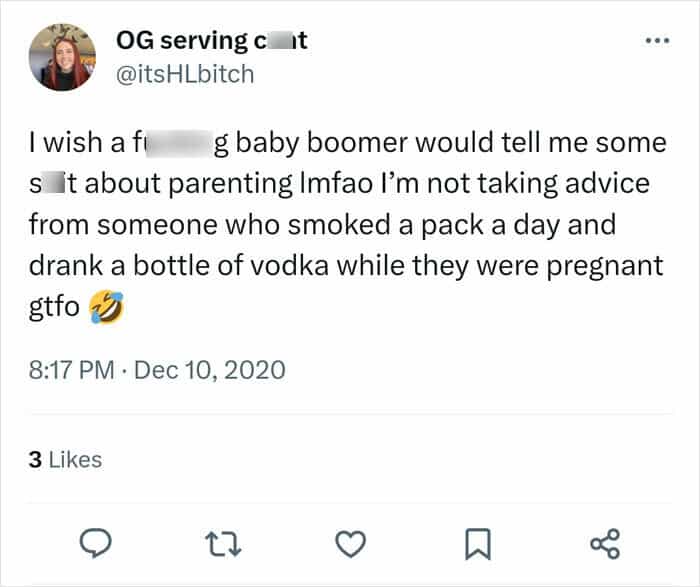Screen dimensions: 700x587
Task: Open the @itsHLbitch handle link
Action: tap(185, 74)
